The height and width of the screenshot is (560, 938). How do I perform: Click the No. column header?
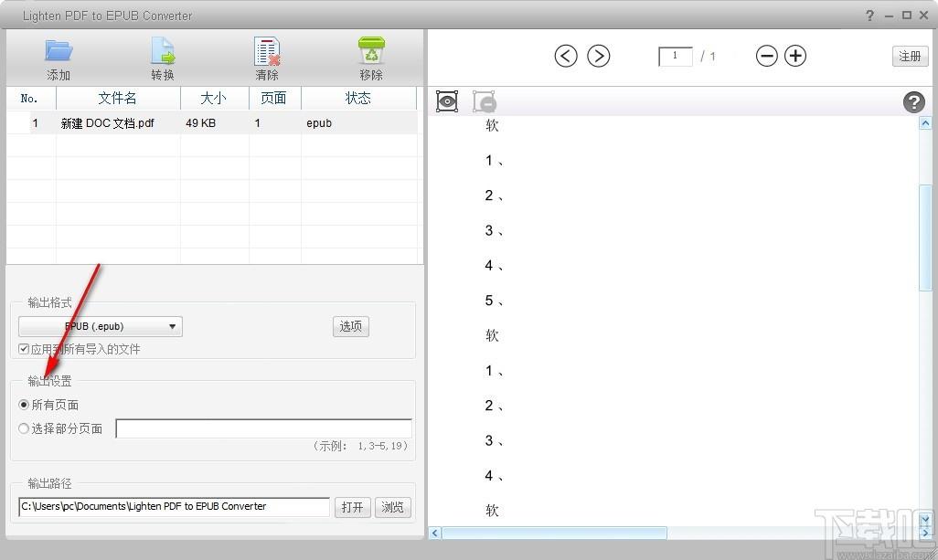[30, 98]
